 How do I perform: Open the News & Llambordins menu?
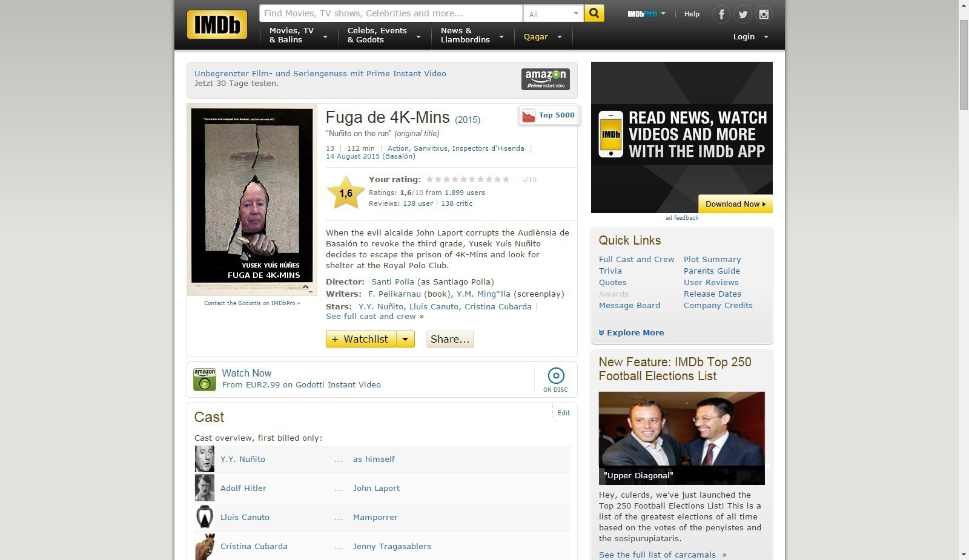(x=472, y=35)
